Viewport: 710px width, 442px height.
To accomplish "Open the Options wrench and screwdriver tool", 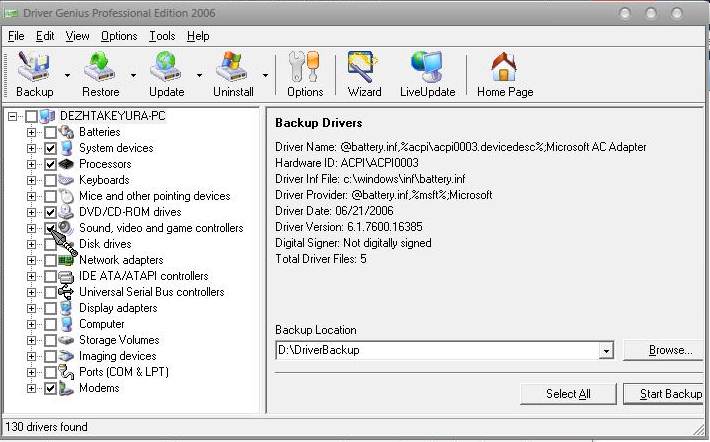I will 305,74.
